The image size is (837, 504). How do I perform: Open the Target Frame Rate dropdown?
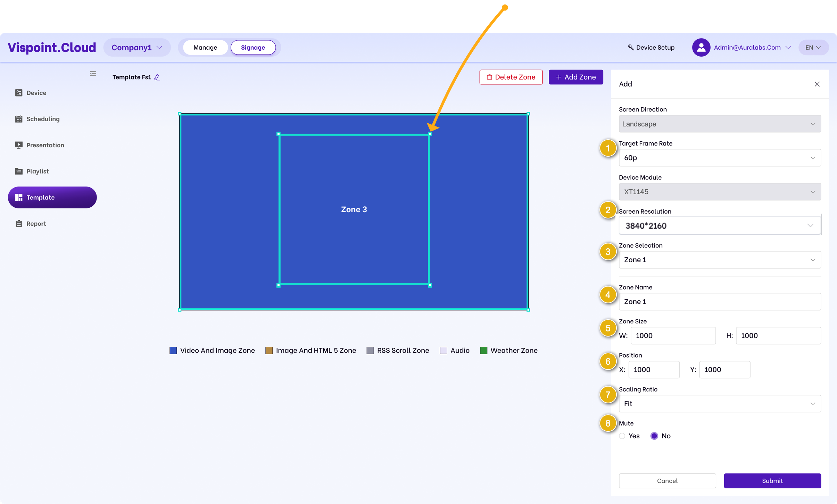(720, 158)
